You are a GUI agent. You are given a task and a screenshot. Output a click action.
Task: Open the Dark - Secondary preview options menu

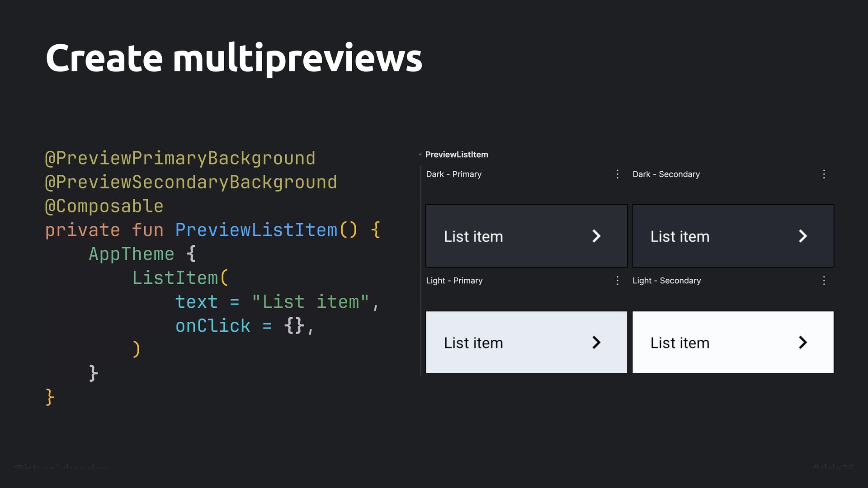824,174
